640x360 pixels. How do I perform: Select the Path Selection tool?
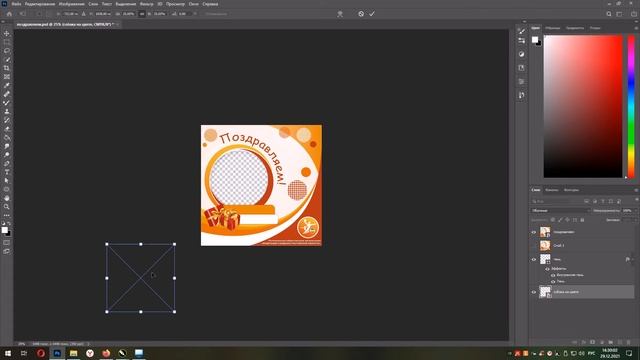(7, 180)
